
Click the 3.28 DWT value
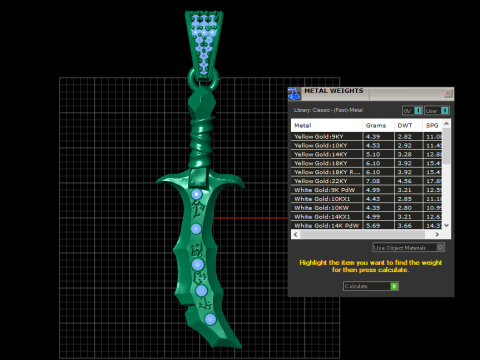pyautogui.click(x=404, y=154)
